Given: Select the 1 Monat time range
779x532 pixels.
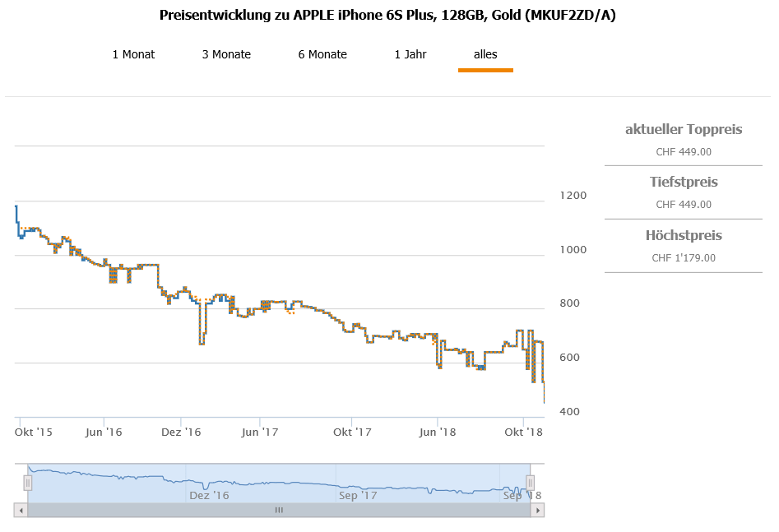Looking at the screenshot, I should coord(133,55).
